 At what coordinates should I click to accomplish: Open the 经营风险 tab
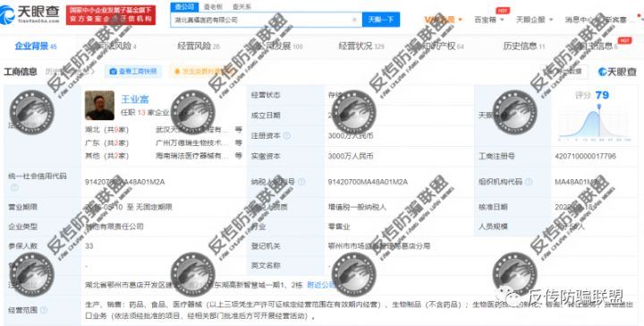pyautogui.click(x=199, y=47)
